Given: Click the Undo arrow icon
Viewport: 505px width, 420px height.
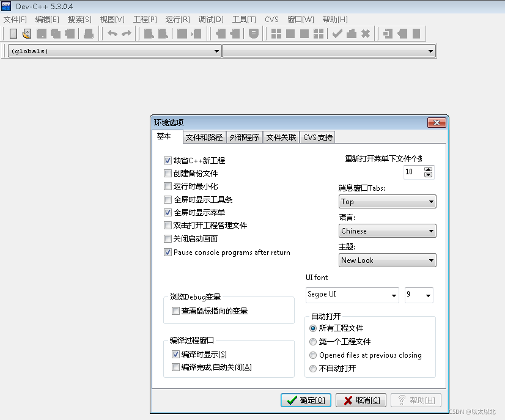Looking at the screenshot, I should 113,34.
